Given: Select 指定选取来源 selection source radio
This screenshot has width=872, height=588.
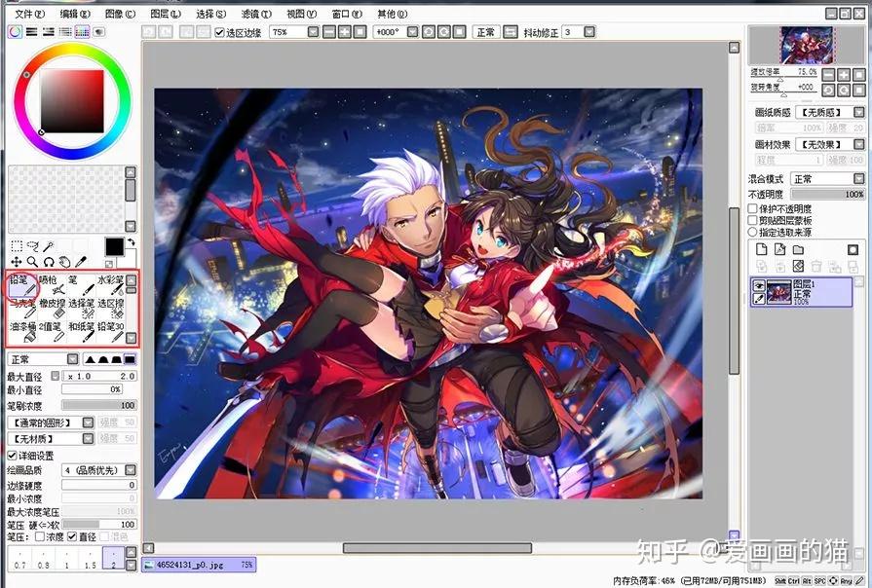Looking at the screenshot, I should (x=752, y=232).
